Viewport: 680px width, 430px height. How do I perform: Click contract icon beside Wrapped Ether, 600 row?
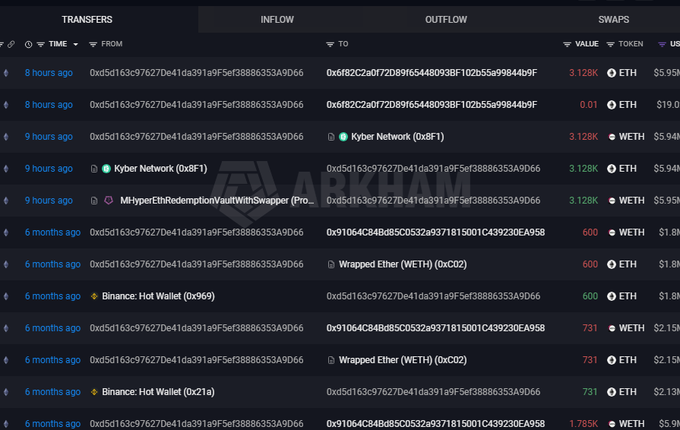[331, 264]
